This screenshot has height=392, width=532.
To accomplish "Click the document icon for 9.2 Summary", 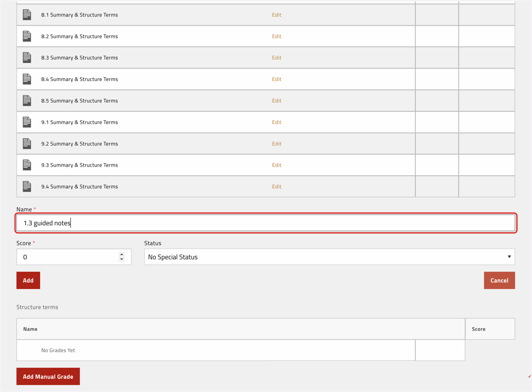I will coord(27,144).
